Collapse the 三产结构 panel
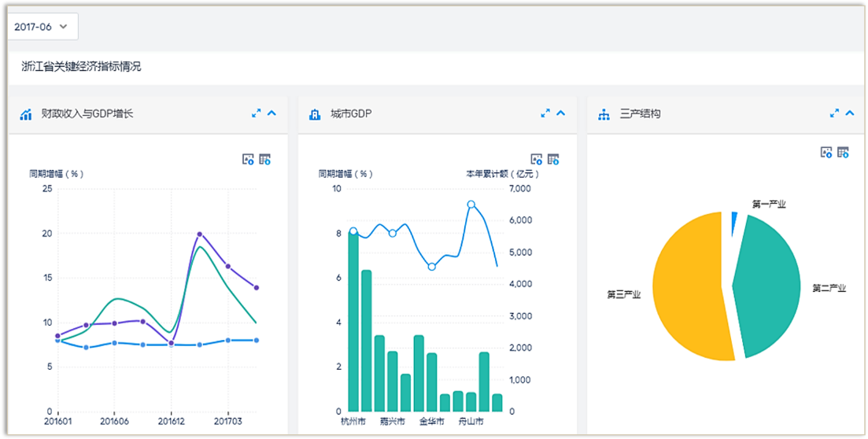Screen dimensions: 868x439 (x=850, y=113)
